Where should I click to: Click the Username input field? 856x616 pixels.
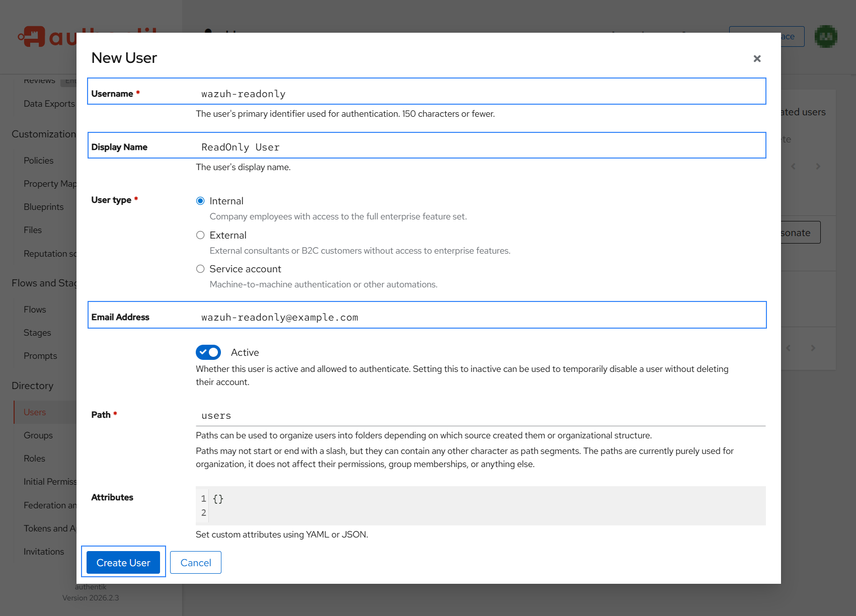pos(481,94)
